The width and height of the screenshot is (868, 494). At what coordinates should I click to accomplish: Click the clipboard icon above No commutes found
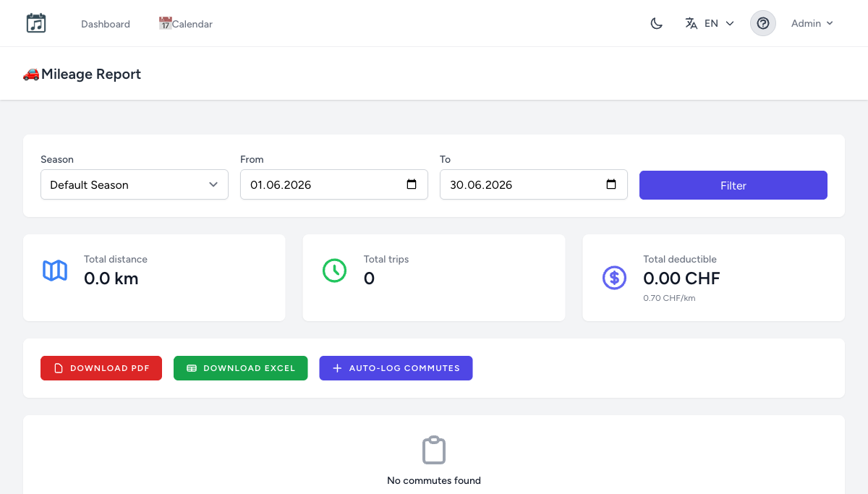tap(434, 450)
